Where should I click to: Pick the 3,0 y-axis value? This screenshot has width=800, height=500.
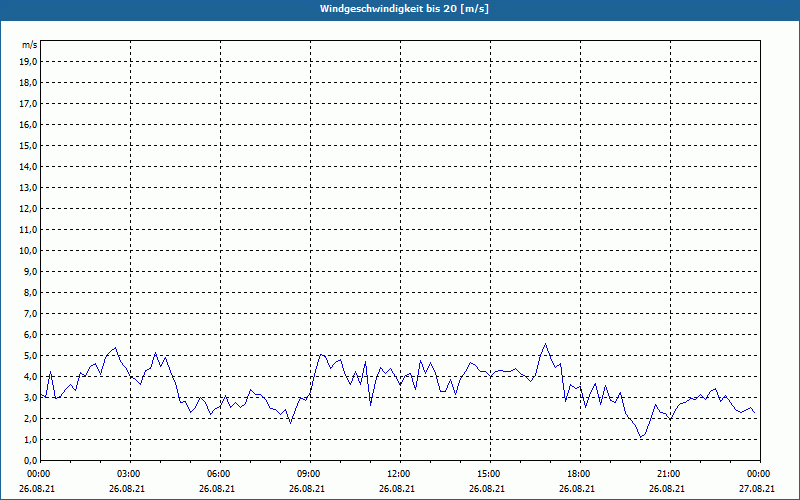pyautogui.click(x=30, y=397)
